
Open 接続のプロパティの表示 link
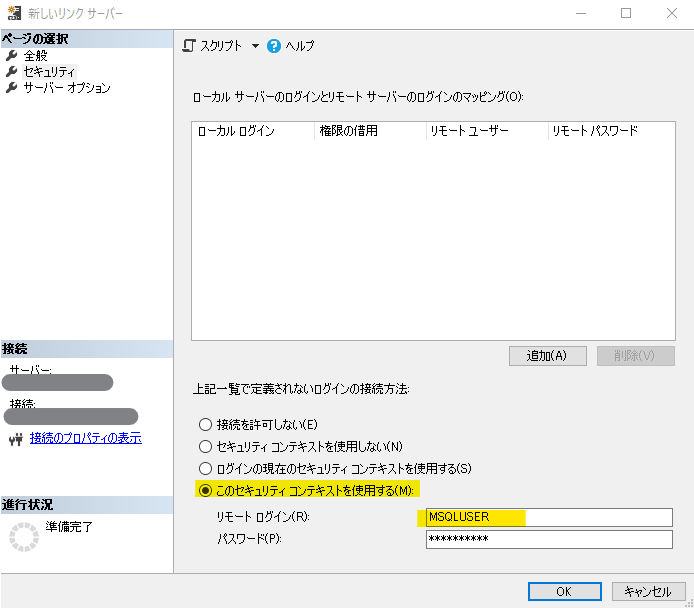85,438
